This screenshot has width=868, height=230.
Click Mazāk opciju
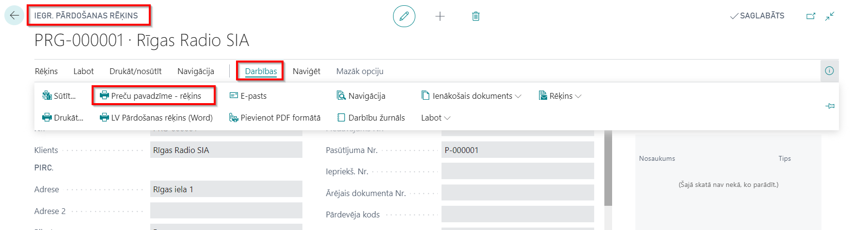tap(360, 71)
